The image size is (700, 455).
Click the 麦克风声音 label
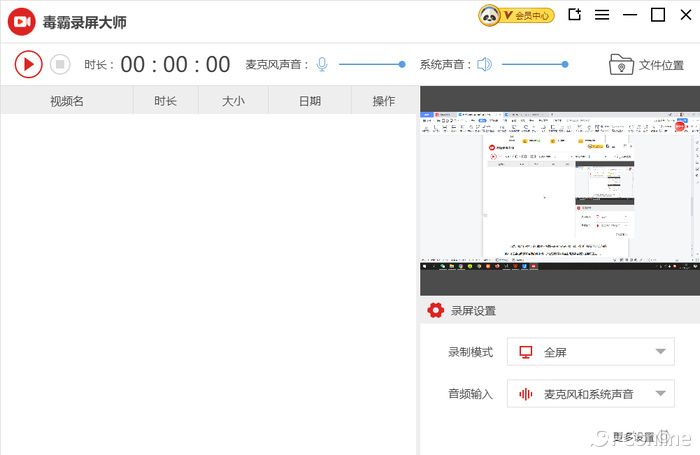tap(277, 65)
